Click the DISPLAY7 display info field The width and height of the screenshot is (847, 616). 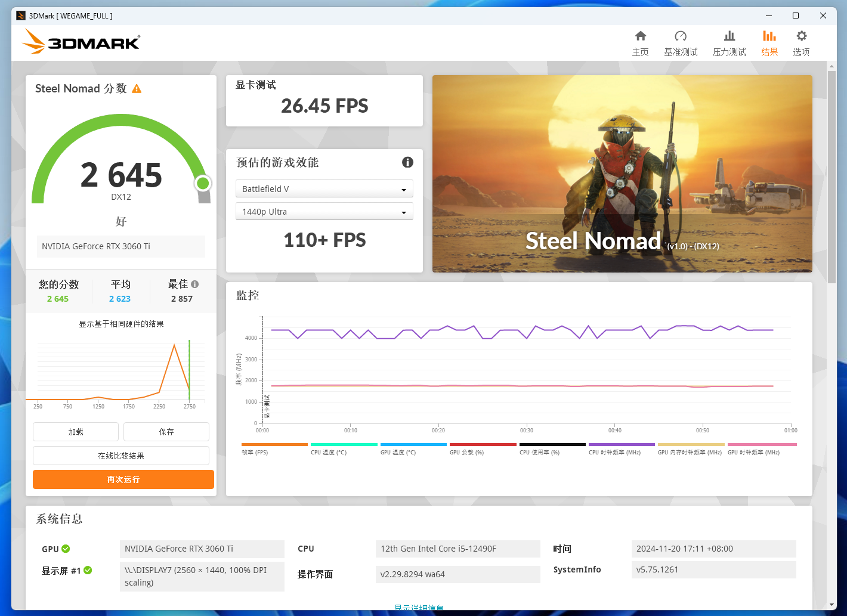[202, 576]
